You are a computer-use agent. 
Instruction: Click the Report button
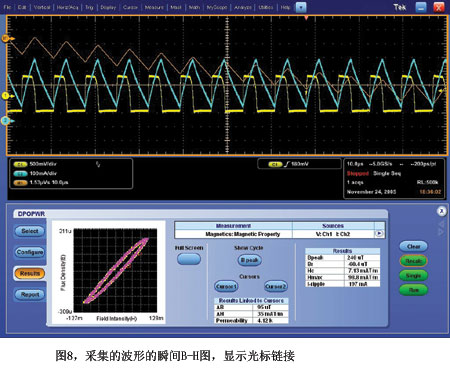point(30,295)
